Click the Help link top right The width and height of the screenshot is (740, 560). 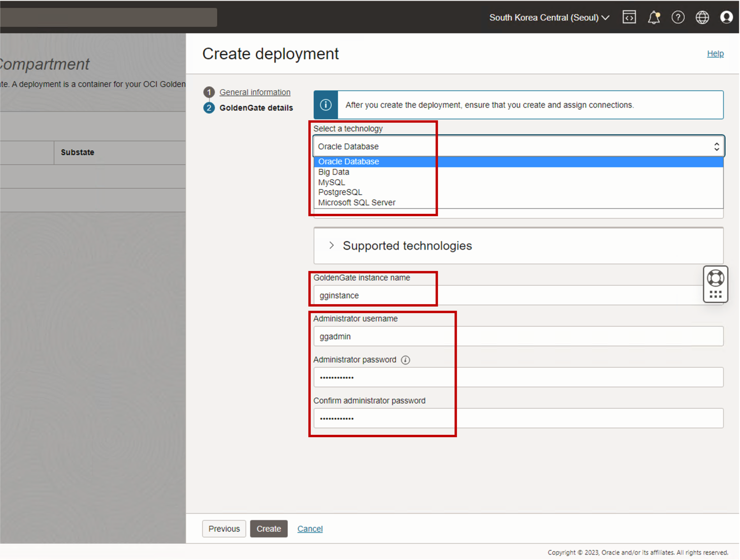pyautogui.click(x=715, y=53)
